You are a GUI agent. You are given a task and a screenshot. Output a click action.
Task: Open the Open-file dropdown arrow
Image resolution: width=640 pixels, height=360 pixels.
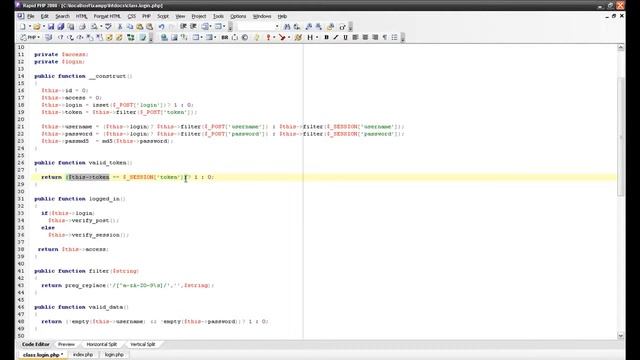pos(44,27)
